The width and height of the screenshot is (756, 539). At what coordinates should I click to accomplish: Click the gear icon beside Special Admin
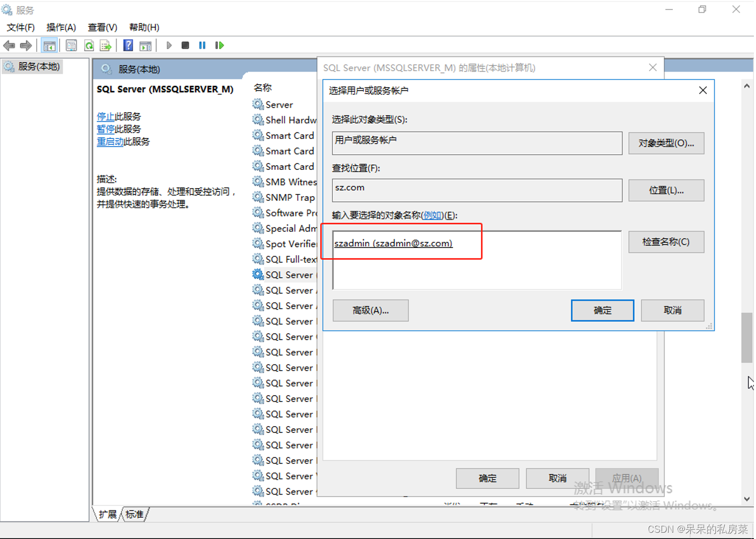(x=258, y=228)
